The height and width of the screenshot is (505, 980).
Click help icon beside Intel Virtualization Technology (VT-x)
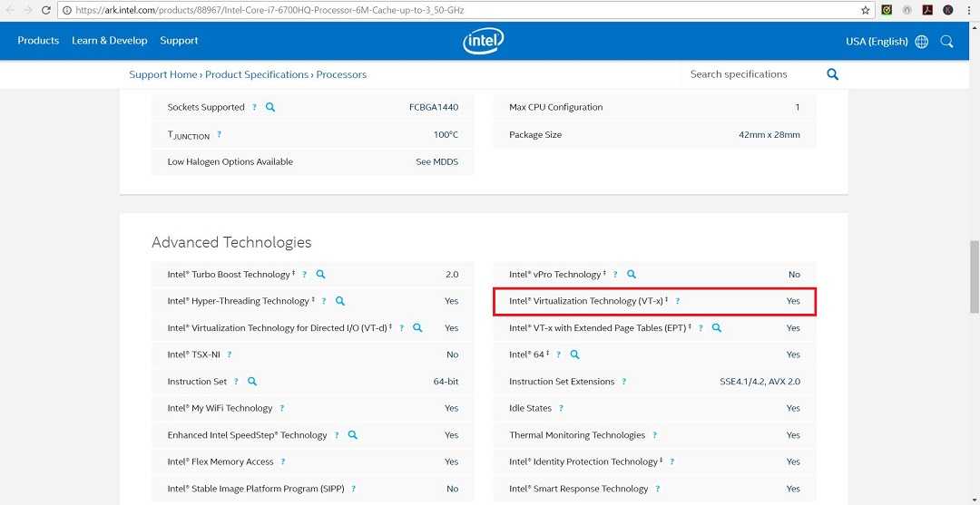click(678, 301)
